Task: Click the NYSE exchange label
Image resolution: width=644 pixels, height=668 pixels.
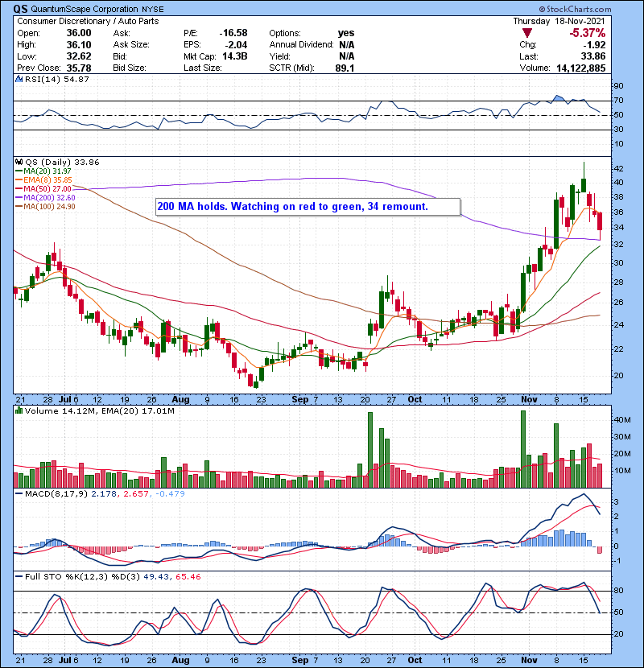Action: coord(153,10)
